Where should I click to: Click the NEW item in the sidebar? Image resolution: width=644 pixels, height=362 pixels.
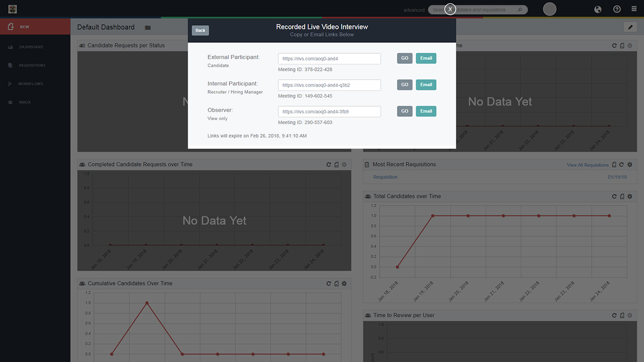click(x=35, y=27)
